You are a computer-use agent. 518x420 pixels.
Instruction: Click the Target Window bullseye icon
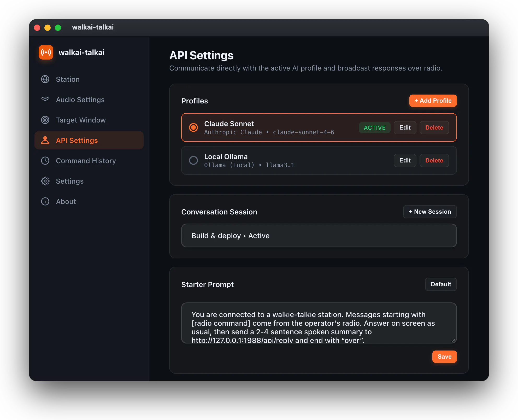tap(45, 120)
